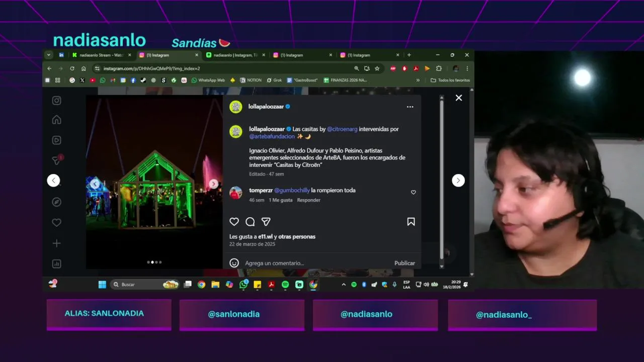
Task: Open the dashboard chart icon in sidebar
Action: coord(57,264)
